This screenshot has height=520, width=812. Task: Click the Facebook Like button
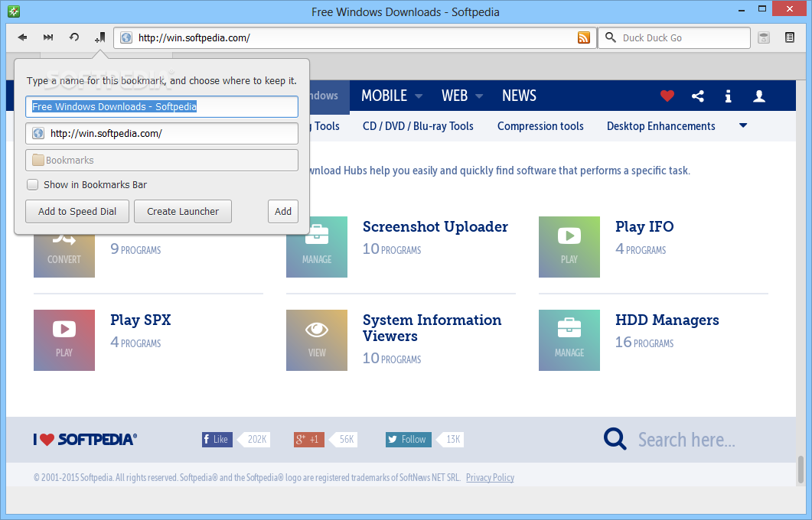(x=217, y=439)
